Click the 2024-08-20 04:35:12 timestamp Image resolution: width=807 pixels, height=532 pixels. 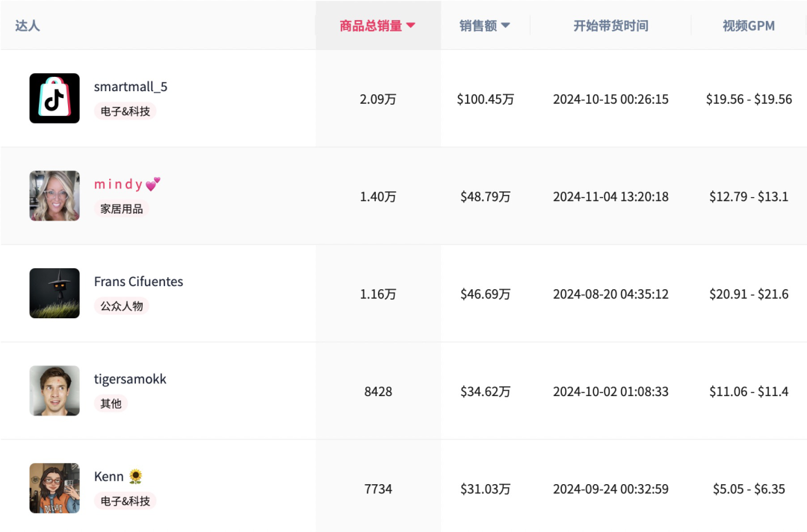611,294
